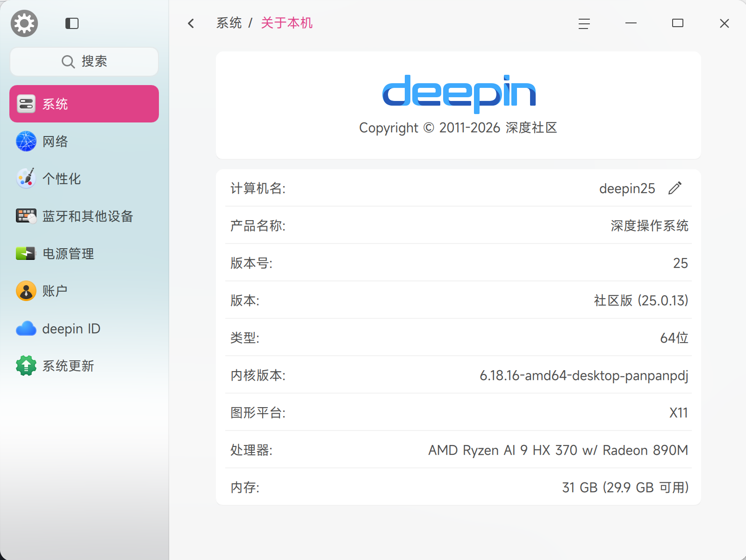Click the 深度操作系统 product name value
This screenshot has height=560, width=746.
click(x=649, y=226)
